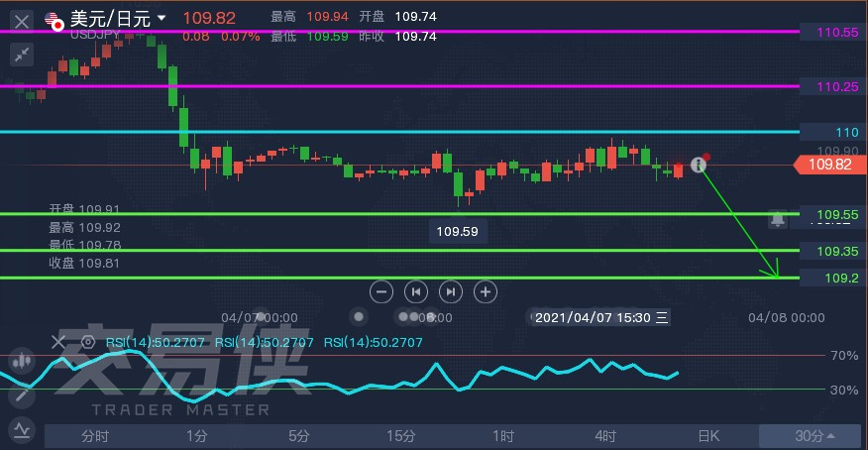
Task: Open RSI indicator settings hexagon icon
Action: pos(87,342)
